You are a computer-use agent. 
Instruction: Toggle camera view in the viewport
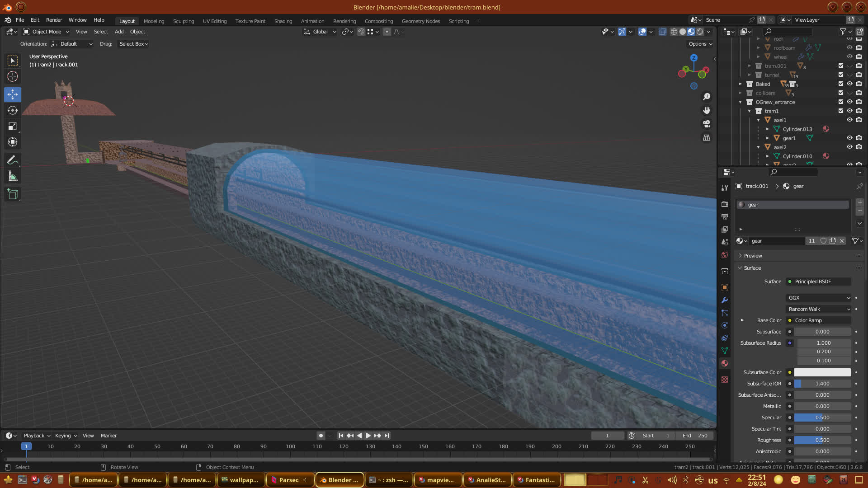[x=707, y=124]
